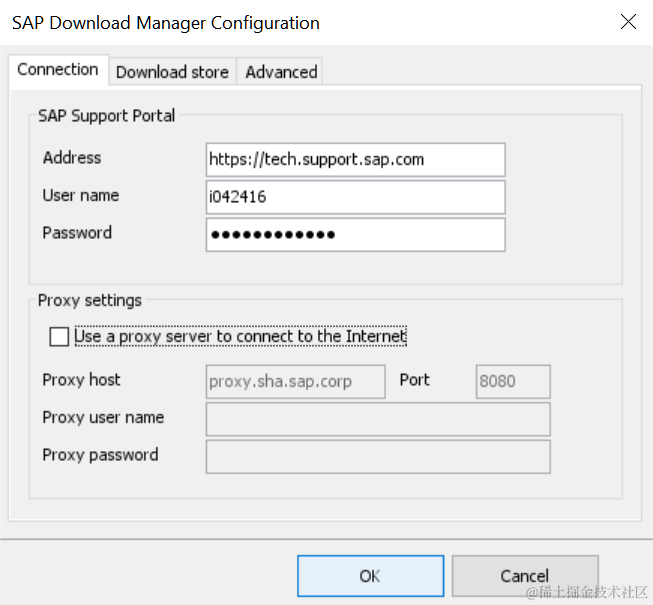Click the dialog title text
Image resolution: width=653 pixels, height=605 pixels.
(x=166, y=23)
